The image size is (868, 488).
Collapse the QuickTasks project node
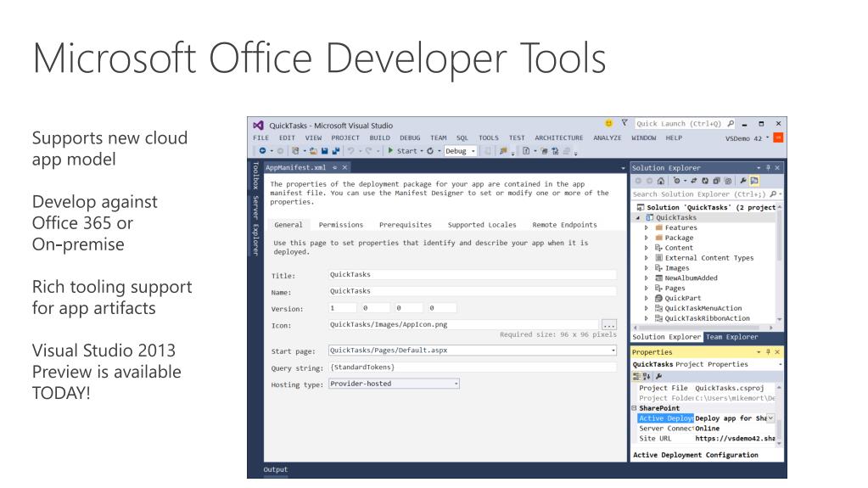coord(638,217)
